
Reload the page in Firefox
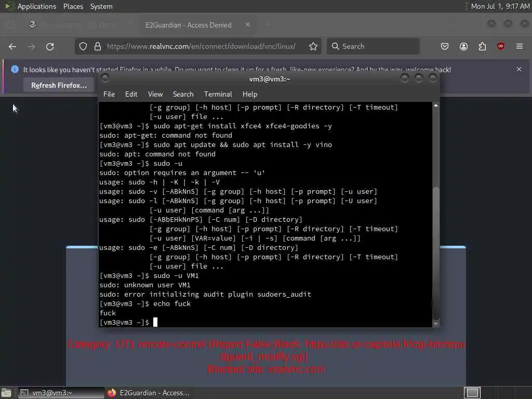click(x=50, y=46)
